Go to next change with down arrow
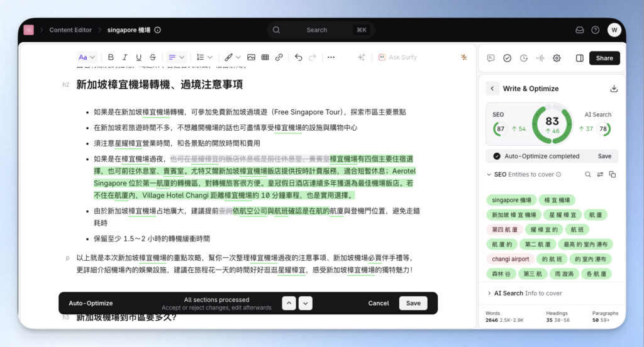Screen dimensions: 644x347 [305, 303]
